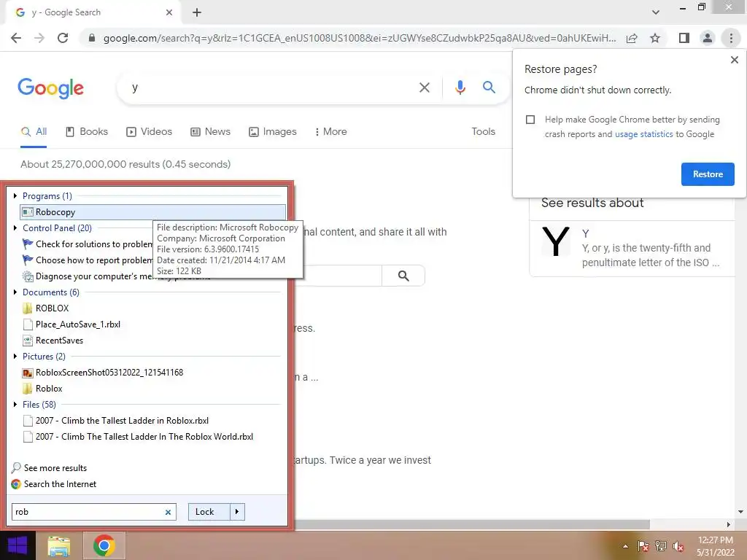Click the Chrome address bar URL
The width and height of the screenshot is (747, 560).
[x=360, y=38]
